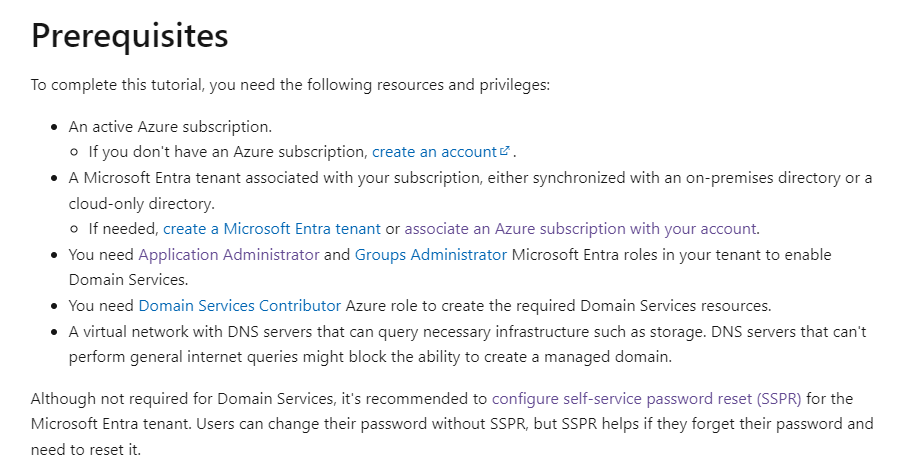Open 'configure self-service password reset (SSPR)' link
This screenshot has width=918, height=476.
646,399
